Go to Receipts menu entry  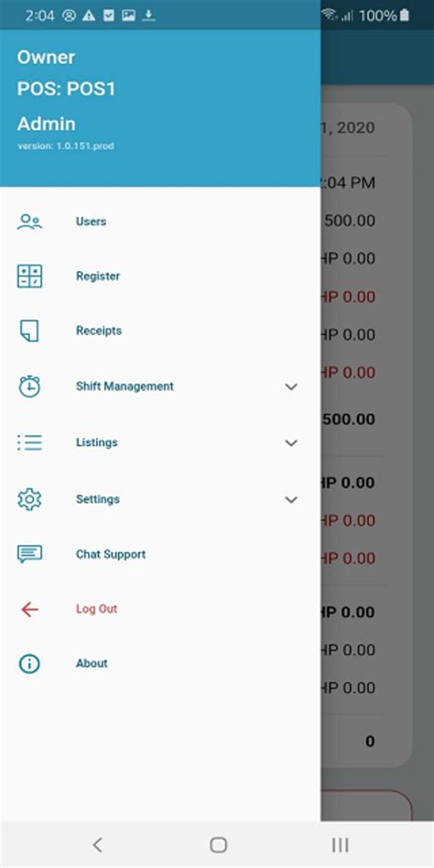point(160,331)
